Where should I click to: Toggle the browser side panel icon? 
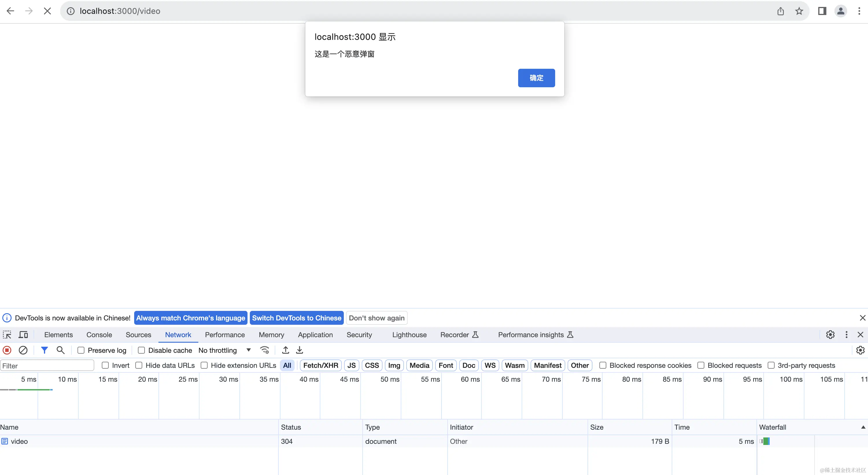(822, 11)
